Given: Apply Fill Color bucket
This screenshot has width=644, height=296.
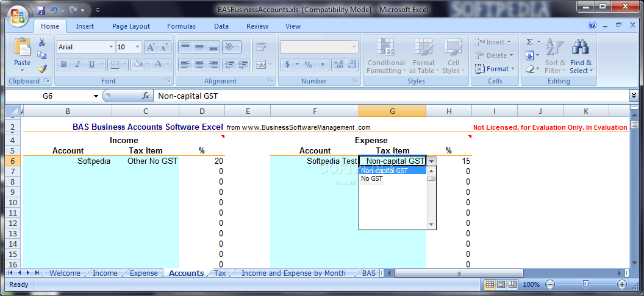Looking at the screenshot, I should (x=139, y=65).
